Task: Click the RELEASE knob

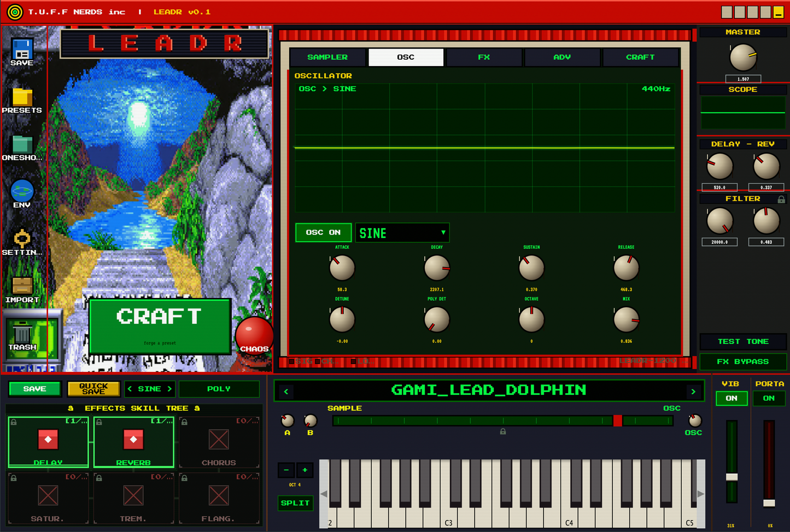Action: click(627, 268)
